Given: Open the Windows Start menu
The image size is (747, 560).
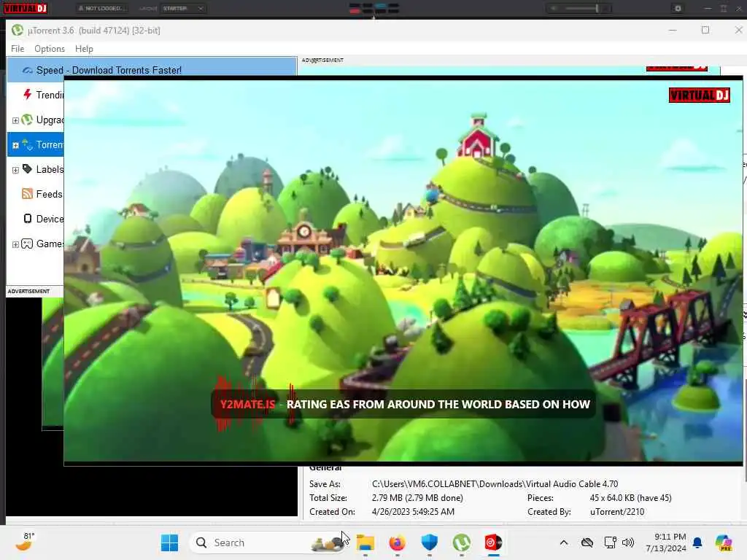Looking at the screenshot, I should point(169,542).
